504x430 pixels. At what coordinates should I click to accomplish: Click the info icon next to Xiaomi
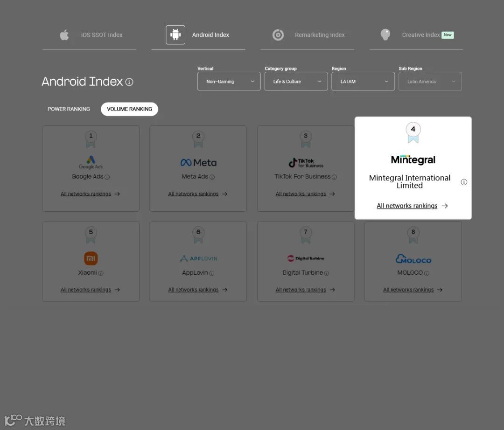point(101,273)
